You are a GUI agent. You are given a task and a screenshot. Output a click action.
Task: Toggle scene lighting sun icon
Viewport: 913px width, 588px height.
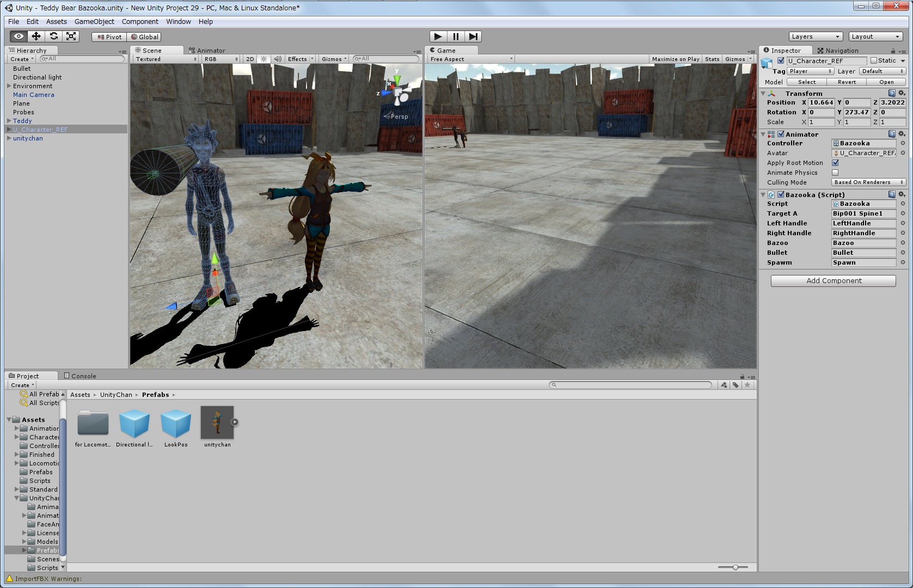pos(264,59)
